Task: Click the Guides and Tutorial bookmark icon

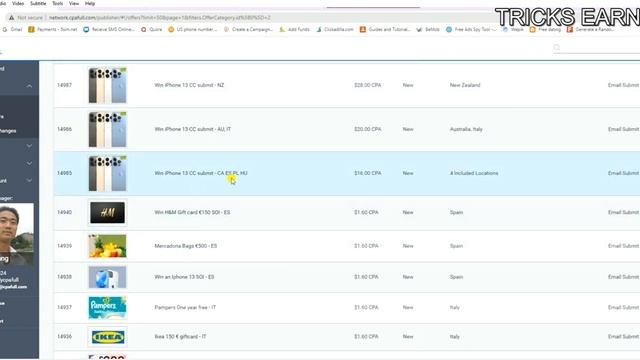Action: click(363, 29)
